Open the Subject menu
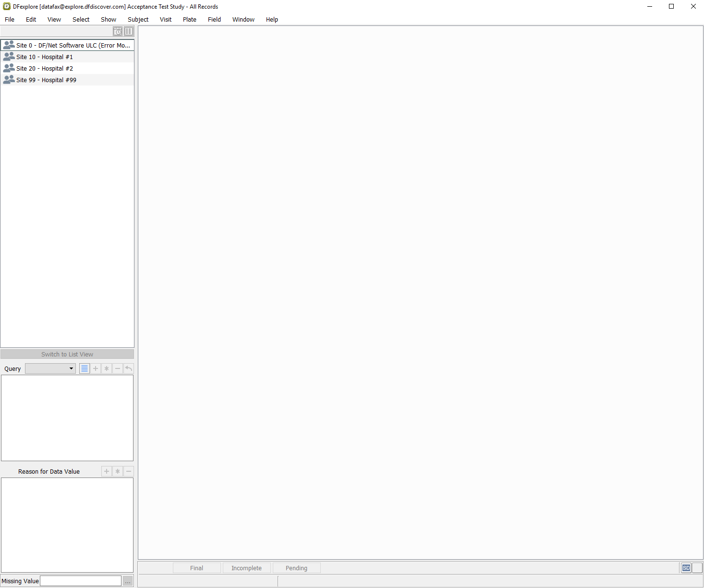The width and height of the screenshot is (704, 588). (x=138, y=20)
